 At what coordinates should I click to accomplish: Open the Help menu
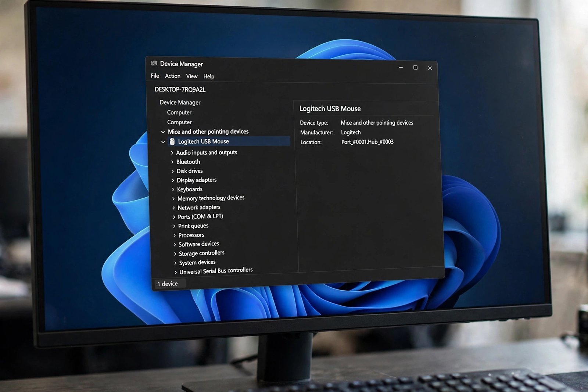coord(209,76)
